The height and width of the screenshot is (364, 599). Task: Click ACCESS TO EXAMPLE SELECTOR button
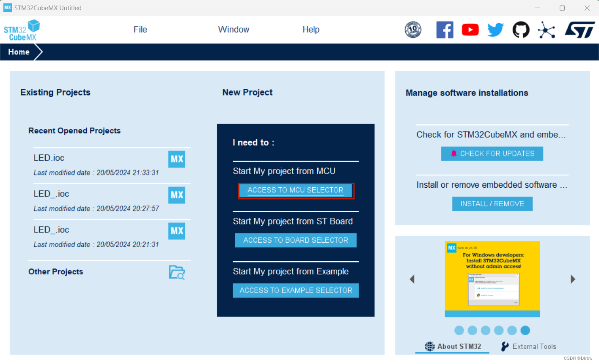(x=296, y=290)
